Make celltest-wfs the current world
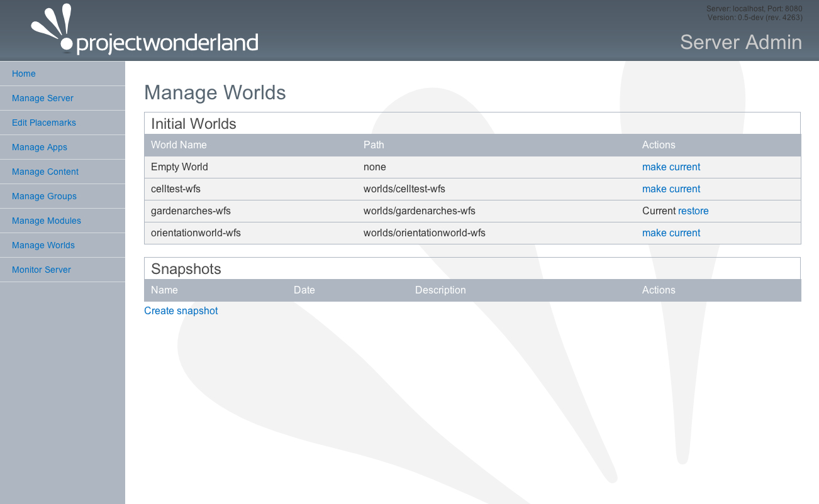The width and height of the screenshot is (819, 504). tap(671, 189)
